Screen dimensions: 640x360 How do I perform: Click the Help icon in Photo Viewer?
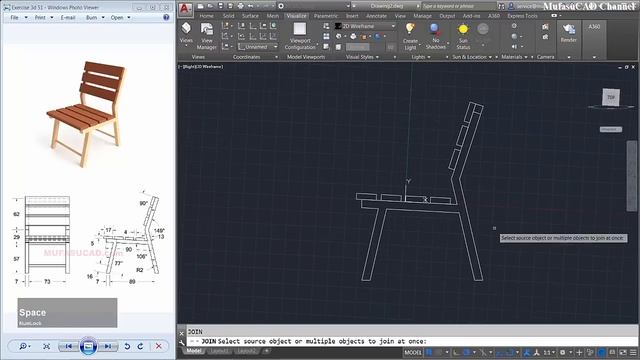166,18
